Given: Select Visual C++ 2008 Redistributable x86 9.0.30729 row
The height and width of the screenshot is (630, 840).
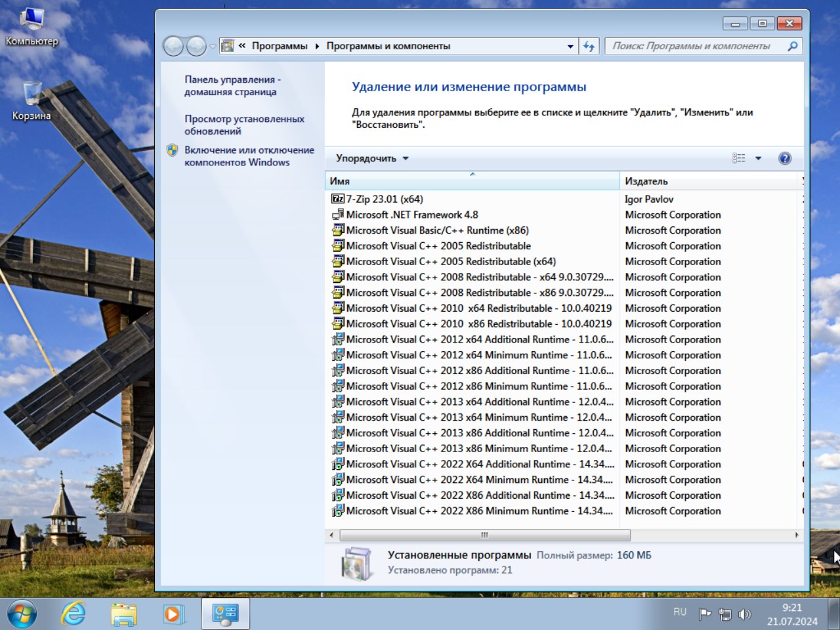Looking at the screenshot, I should (564, 293).
